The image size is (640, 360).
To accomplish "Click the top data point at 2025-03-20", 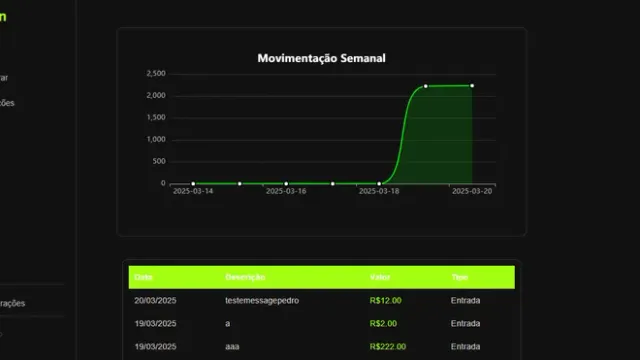I will click(x=472, y=86).
